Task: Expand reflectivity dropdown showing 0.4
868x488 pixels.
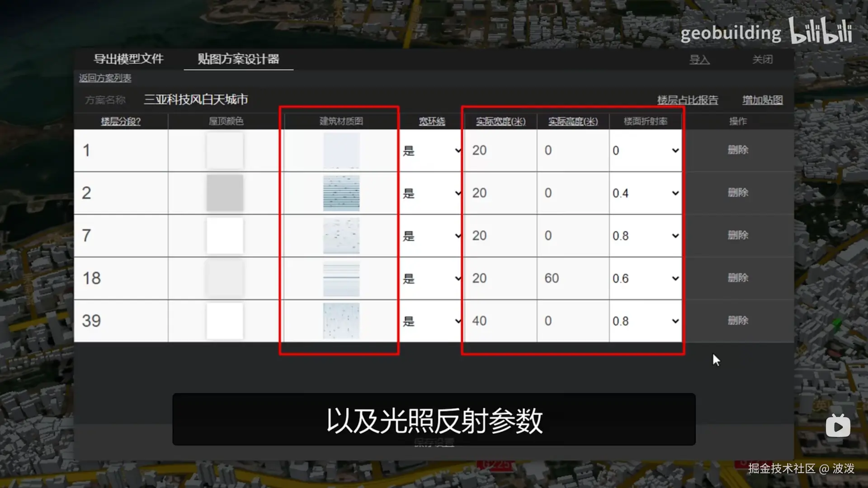Action: (x=645, y=193)
